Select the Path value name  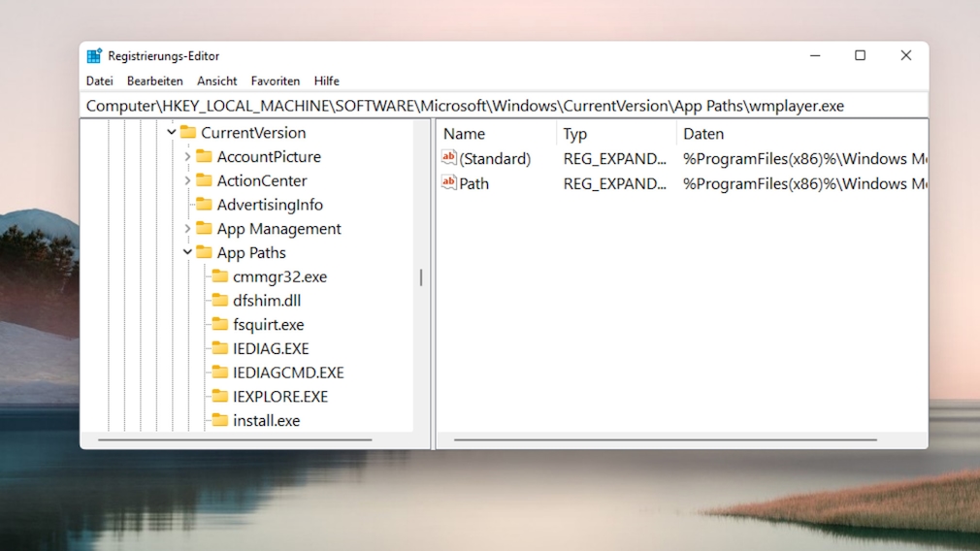pos(474,183)
